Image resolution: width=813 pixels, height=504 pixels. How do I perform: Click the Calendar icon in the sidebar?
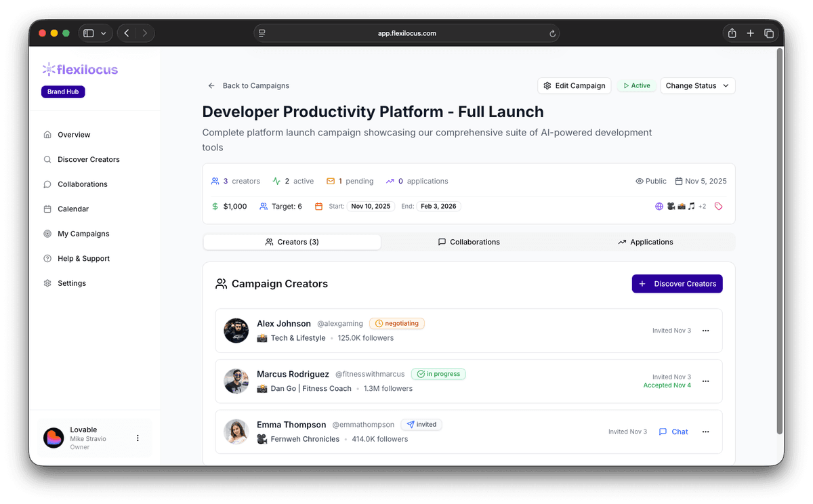click(46, 209)
